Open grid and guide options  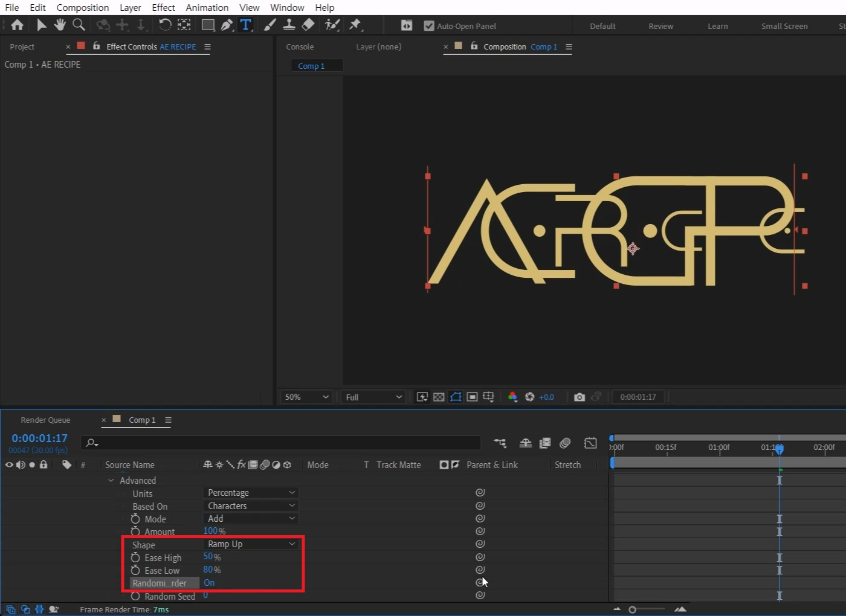pyautogui.click(x=489, y=397)
